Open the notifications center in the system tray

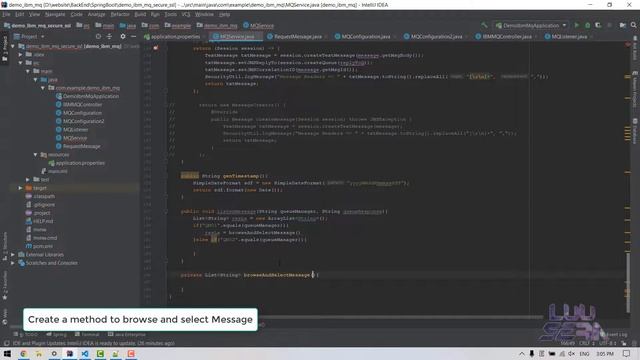(627, 353)
